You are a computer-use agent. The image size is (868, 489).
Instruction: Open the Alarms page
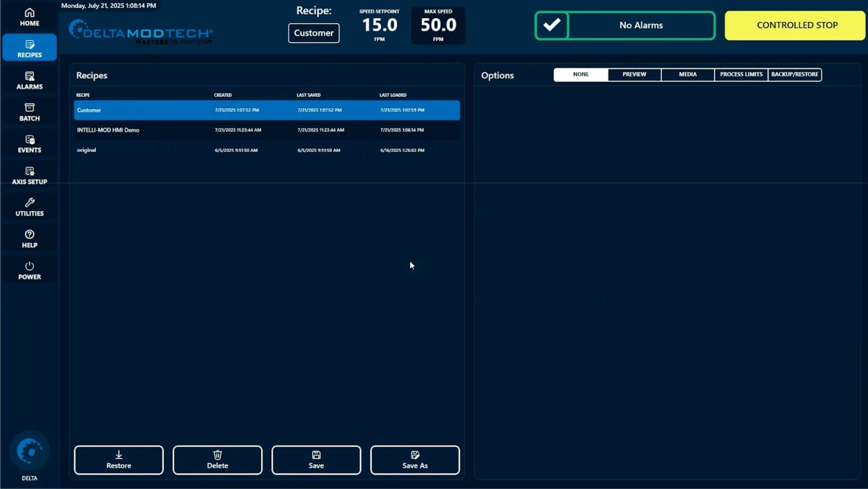click(x=29, y=80)
